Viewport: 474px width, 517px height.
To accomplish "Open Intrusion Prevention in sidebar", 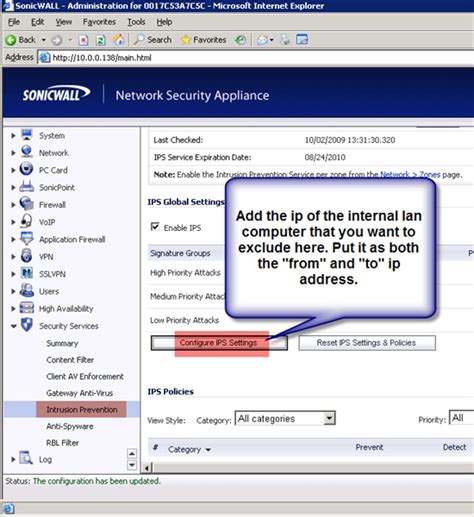I will (x=82, y=410).
